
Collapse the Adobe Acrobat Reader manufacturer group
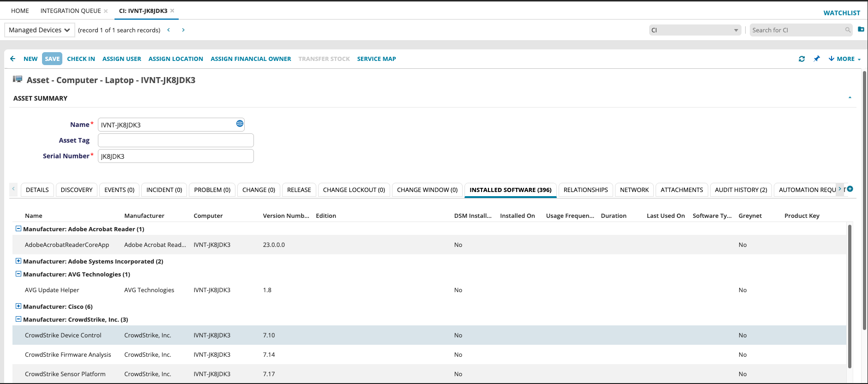point(18,228)
